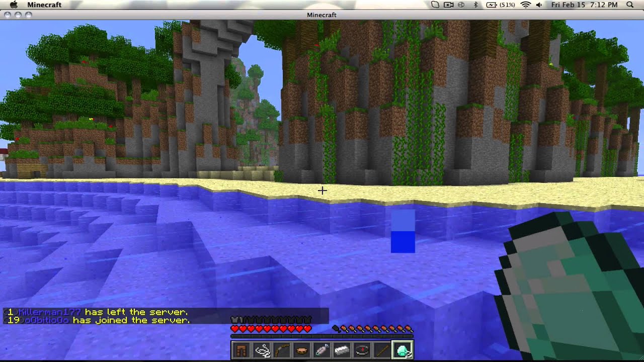644x362 pixels.
Task: Select the bow in the hotbar
Action: (x=282, y=350)
